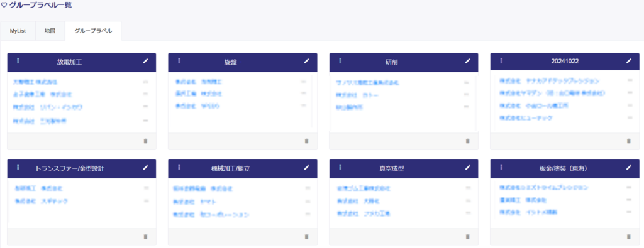Open first company link in 研削 card
This screenshot has width=644, height=248.
(x=367, y=83)
